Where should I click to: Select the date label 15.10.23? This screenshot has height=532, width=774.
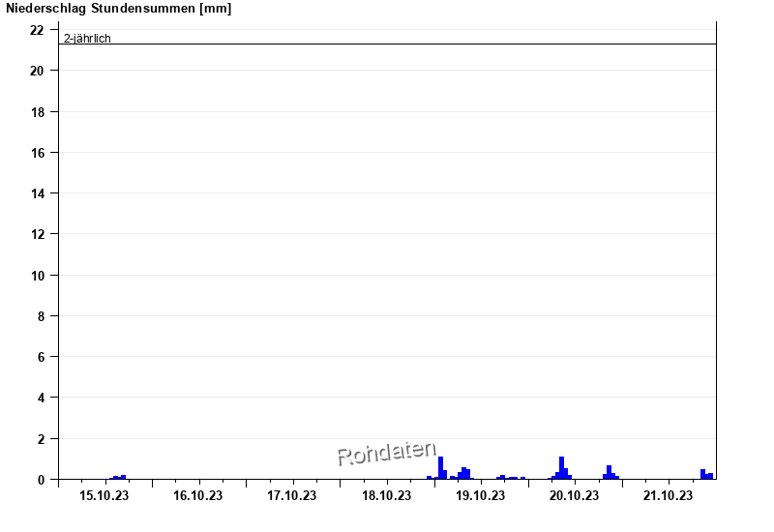tap(104, 495)
